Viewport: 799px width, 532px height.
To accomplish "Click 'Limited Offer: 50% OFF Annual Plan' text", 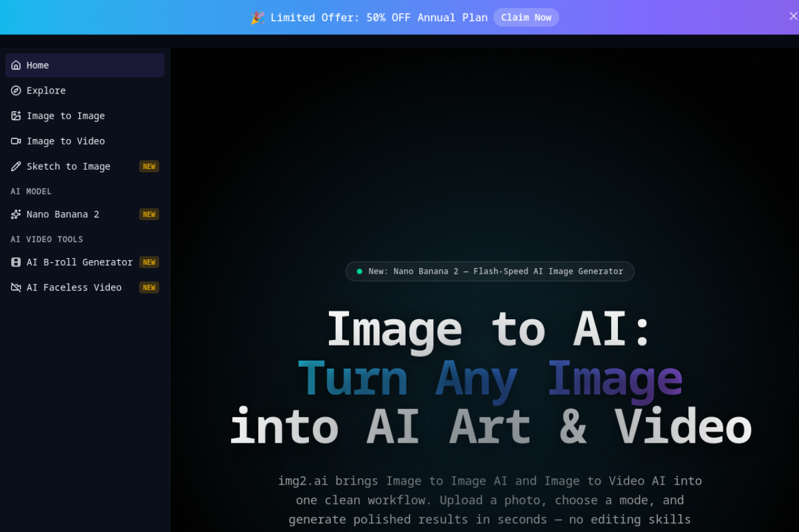I will [379, 17].
